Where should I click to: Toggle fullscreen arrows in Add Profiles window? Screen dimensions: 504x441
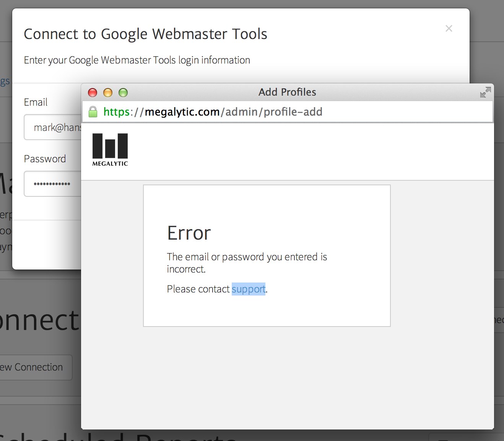click(485, 92)
